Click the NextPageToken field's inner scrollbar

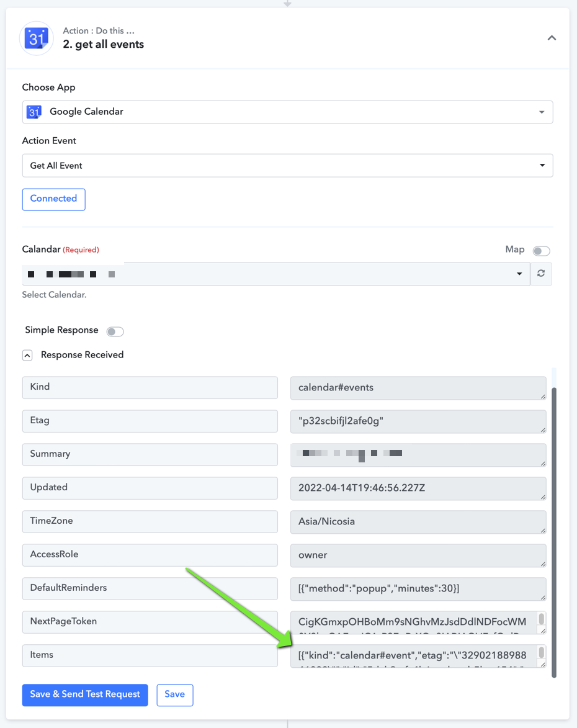541,619
